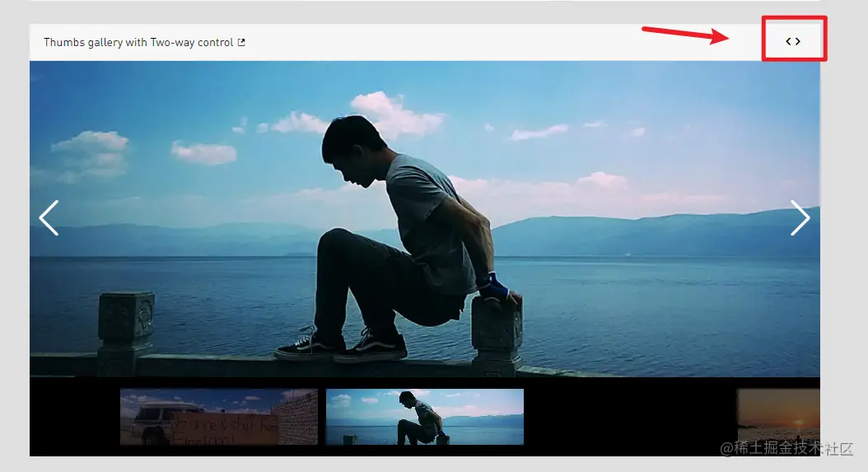
Task: Open the code view angle-brackets icon
Action: click(793, 41)
